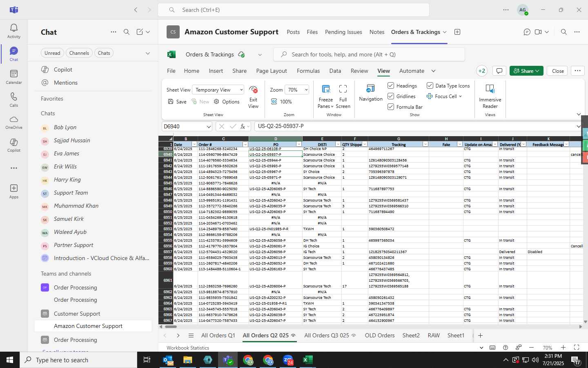The height and width of the screenshot is (368, 588).
Task: Open the Page Layout ribbon tab
Action: (272, 71)
